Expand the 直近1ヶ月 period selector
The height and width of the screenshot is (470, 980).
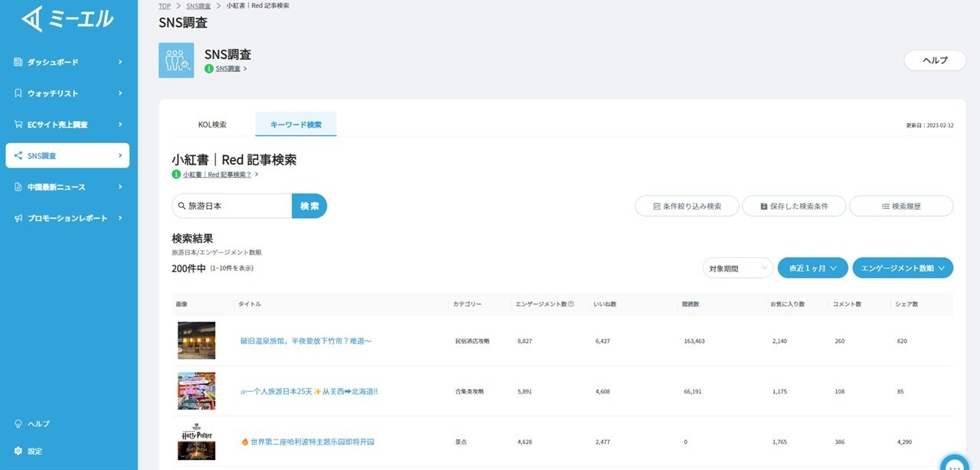pos(812,268)
